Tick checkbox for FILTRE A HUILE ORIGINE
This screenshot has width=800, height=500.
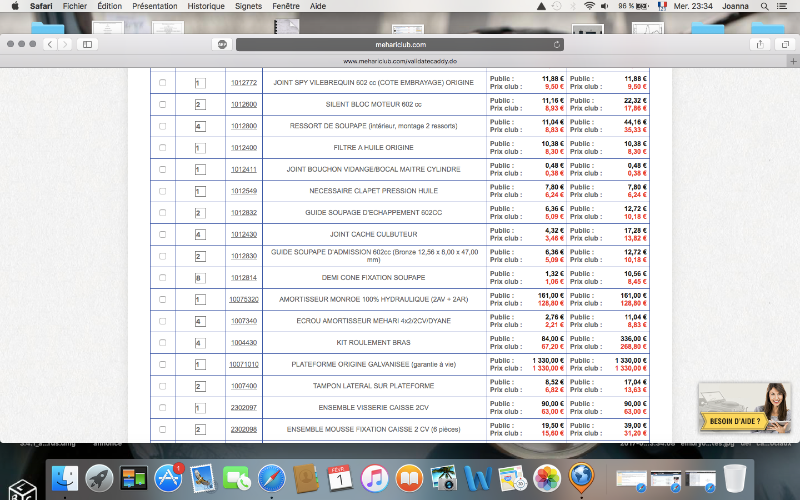162,147
